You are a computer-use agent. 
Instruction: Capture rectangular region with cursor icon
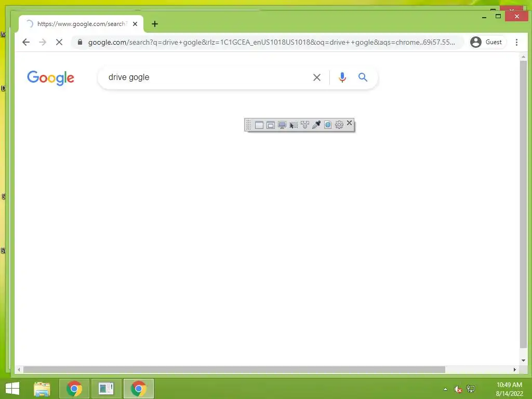(x=294, y=125)
